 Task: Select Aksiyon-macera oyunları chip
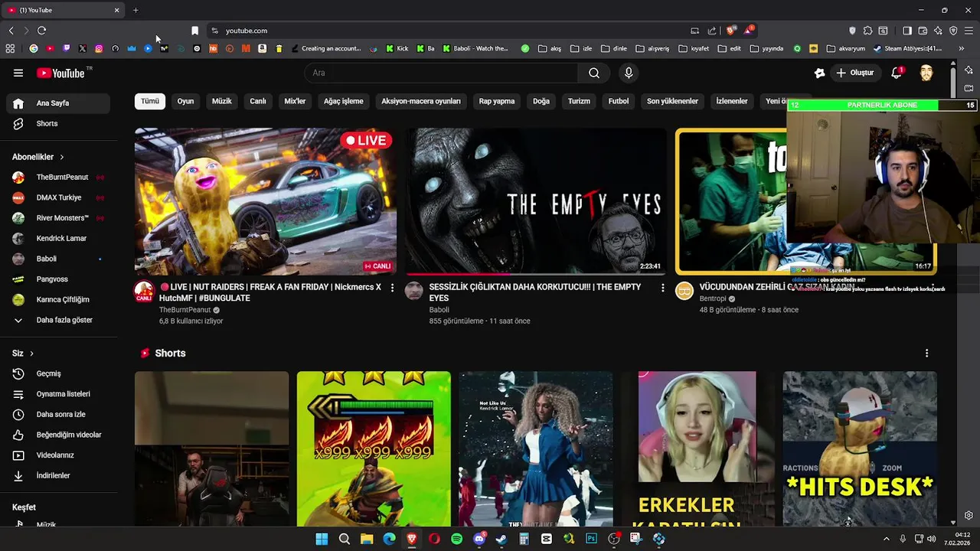click(421, 101)
